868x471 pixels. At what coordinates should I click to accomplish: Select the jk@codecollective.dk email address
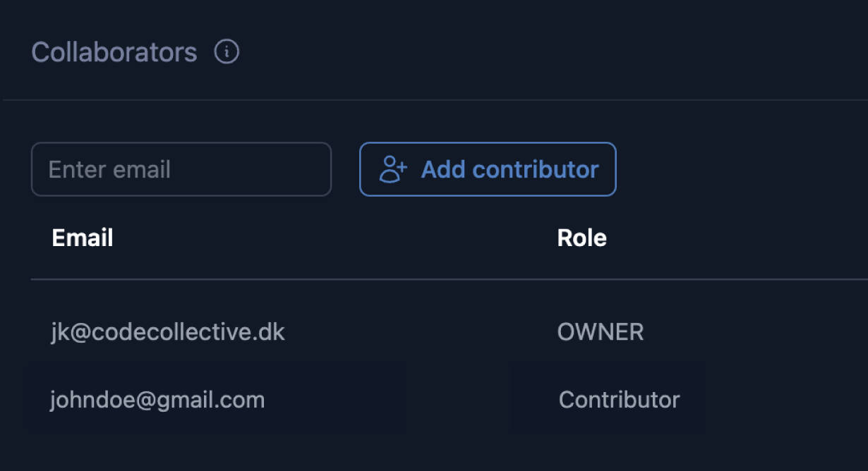point(167,332)
